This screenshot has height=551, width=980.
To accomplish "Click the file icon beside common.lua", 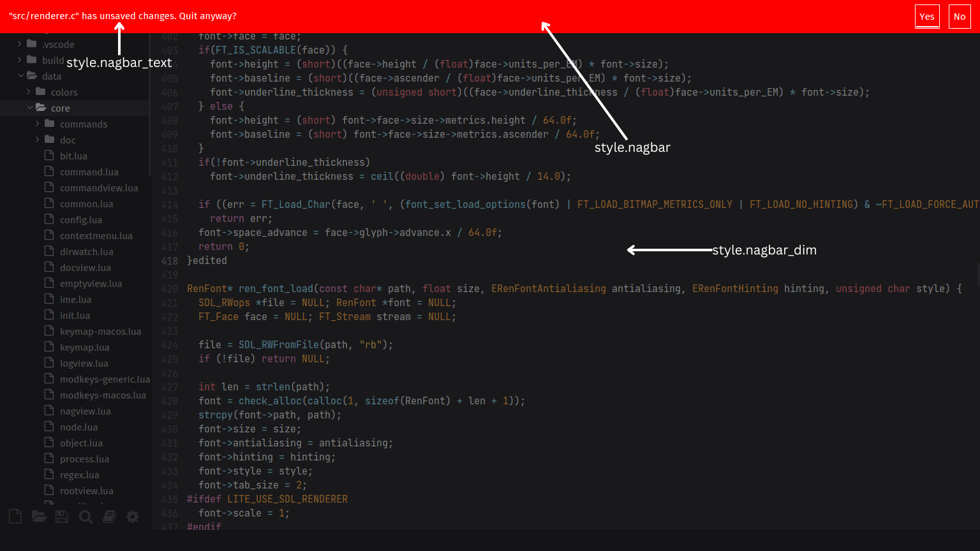I will (49, 203).
